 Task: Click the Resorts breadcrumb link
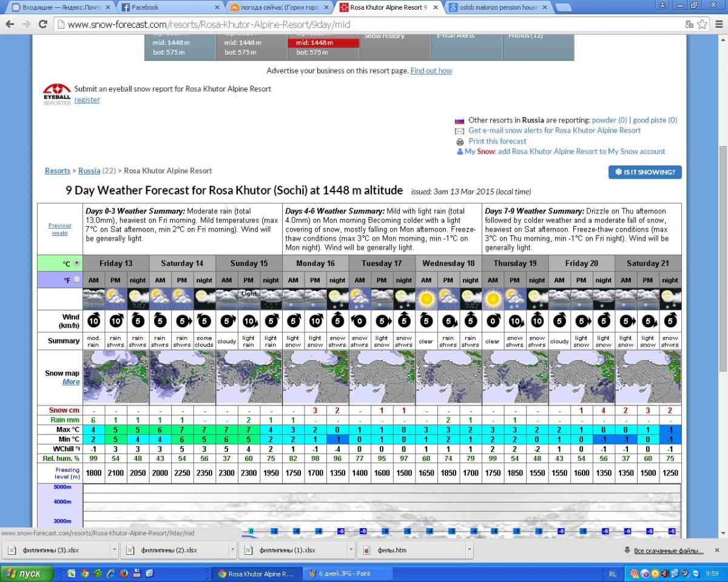pos(58,171)
